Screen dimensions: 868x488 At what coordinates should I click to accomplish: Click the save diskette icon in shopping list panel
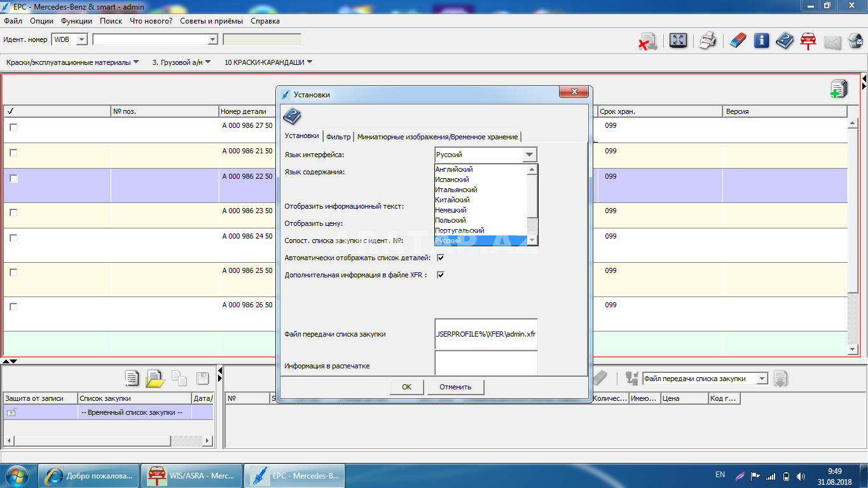pyautogui.click(x=203, y=379)
